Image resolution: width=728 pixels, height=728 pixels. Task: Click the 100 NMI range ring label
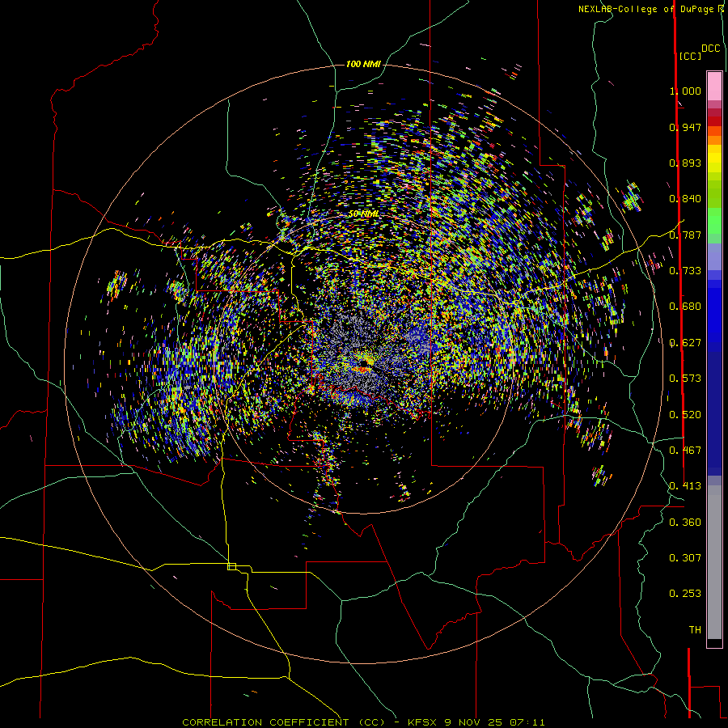[x=363, y=64]
